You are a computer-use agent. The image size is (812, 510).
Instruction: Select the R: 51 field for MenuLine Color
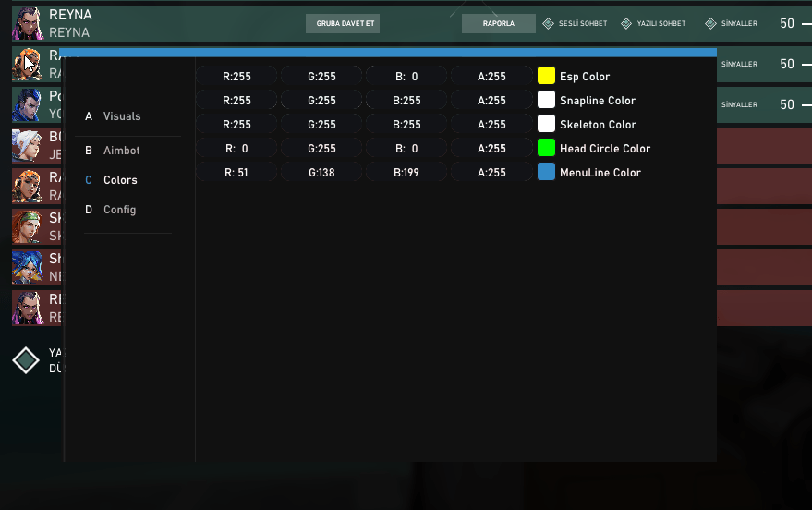click(x=236, y=173)
